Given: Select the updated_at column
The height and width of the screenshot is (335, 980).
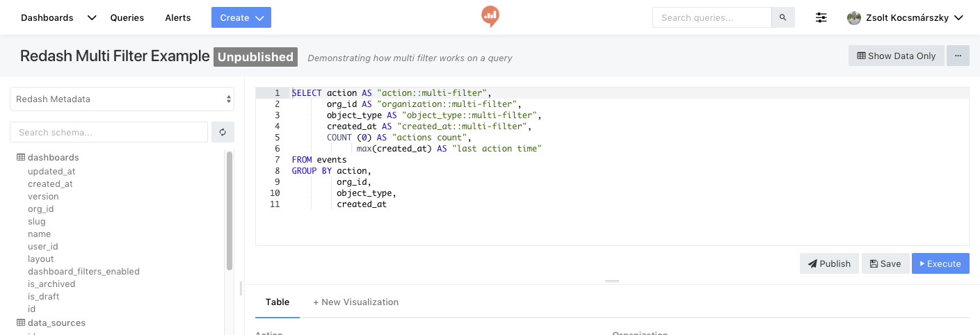Looking at the screenshot, I should coord(51,172).
